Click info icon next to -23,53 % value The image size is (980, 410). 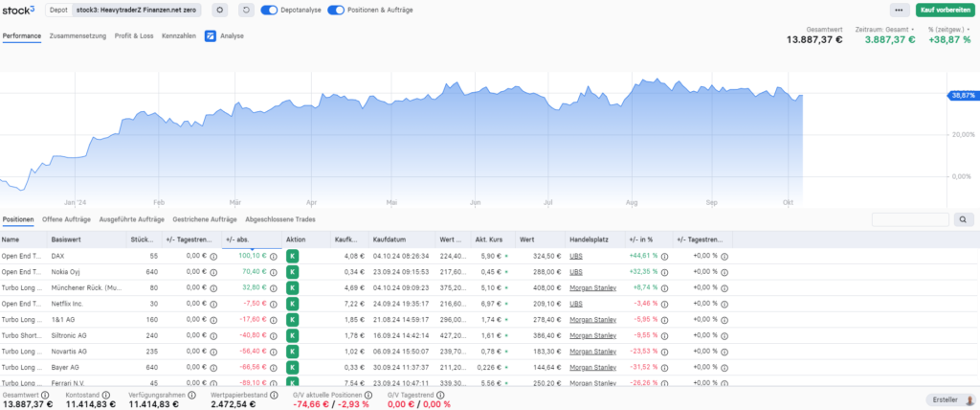click(664, 352)
